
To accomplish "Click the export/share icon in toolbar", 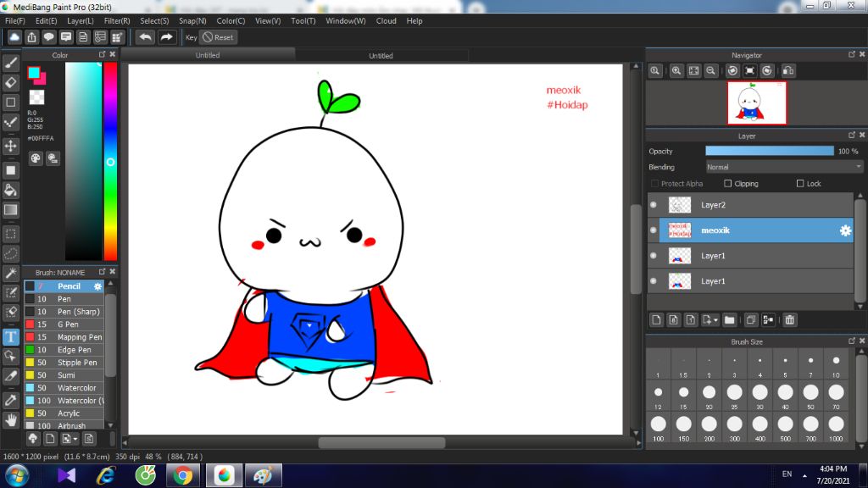I will tap(31, 37).
